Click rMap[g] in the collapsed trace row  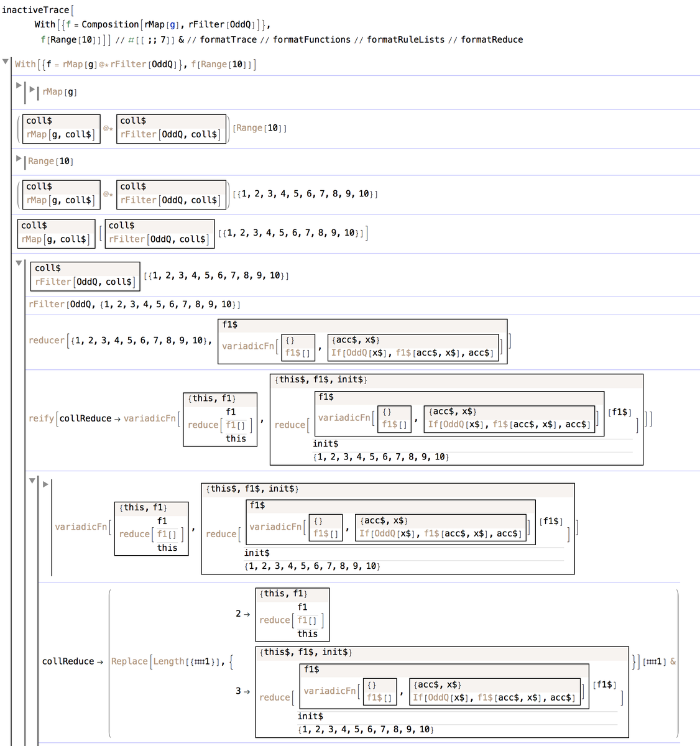coord(60,92)
